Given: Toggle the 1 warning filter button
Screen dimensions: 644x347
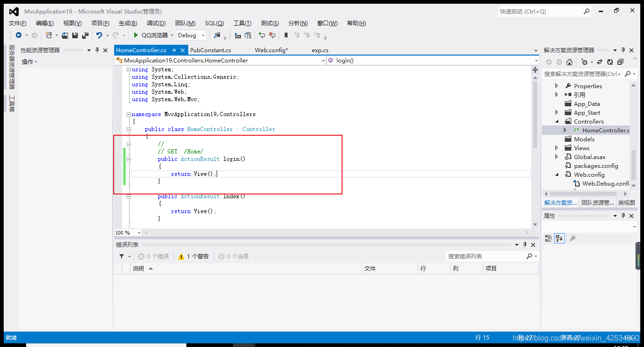Looking at the screenshot, I should [x=193, y=256].
